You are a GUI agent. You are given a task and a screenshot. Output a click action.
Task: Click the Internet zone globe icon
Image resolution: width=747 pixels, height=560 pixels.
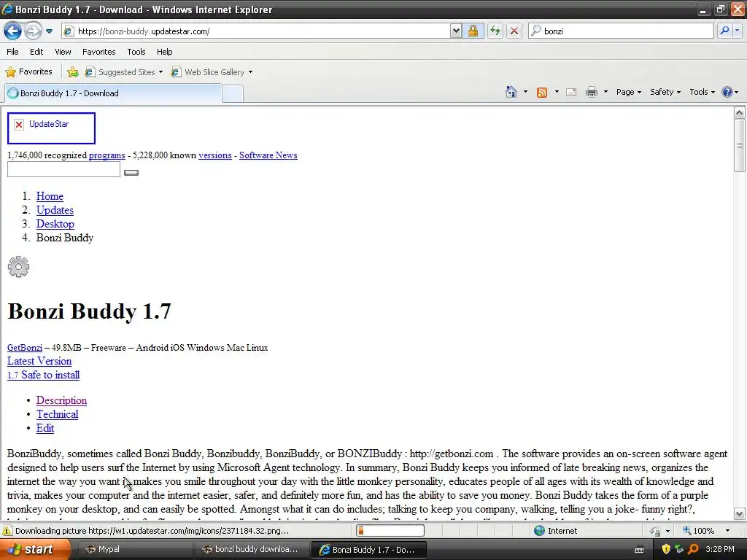[x=539, y=531]
